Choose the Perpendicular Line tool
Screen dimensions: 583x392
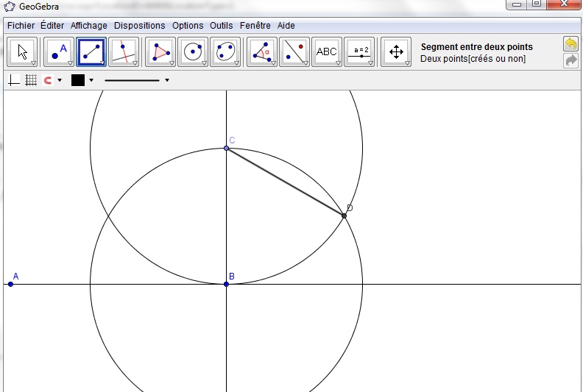coord(123,51)
